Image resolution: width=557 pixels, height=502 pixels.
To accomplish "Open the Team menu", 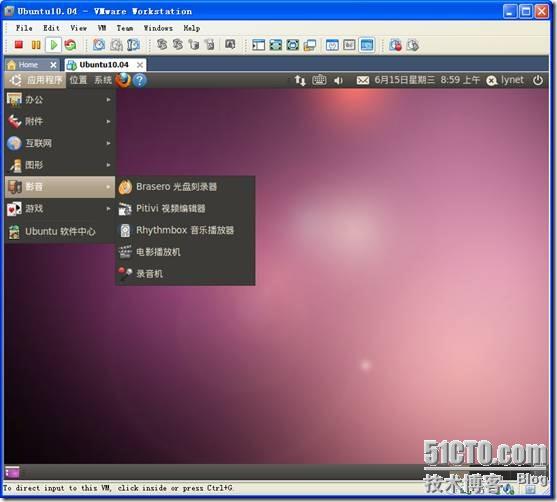I will tap(125, 28).
